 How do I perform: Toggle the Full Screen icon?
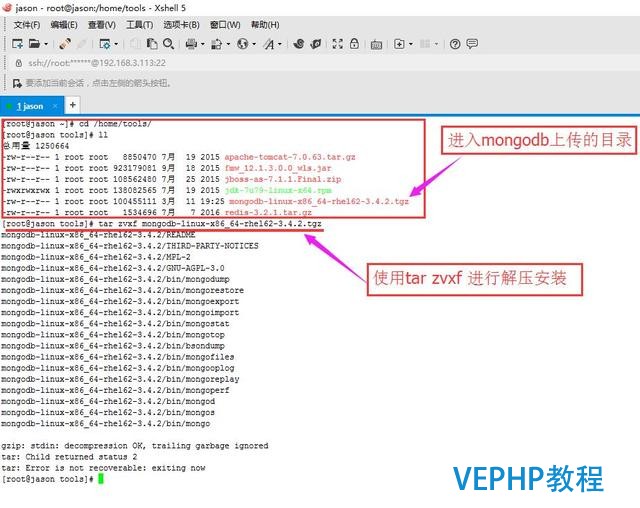(338, 44)
